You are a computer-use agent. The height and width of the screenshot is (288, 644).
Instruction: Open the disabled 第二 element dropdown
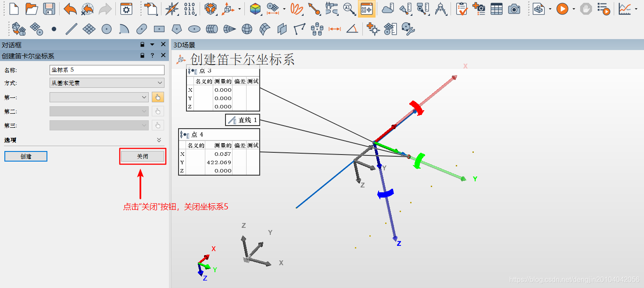99,111
